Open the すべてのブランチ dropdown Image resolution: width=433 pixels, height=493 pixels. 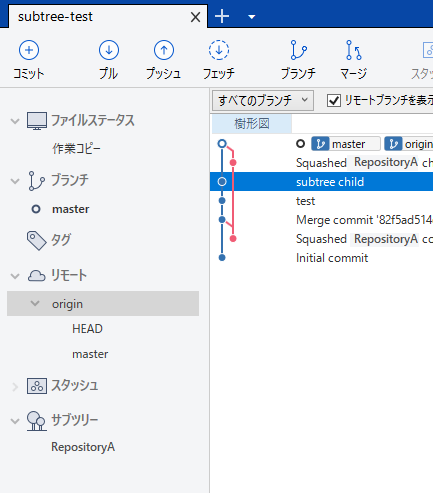[x=263, y=100]
